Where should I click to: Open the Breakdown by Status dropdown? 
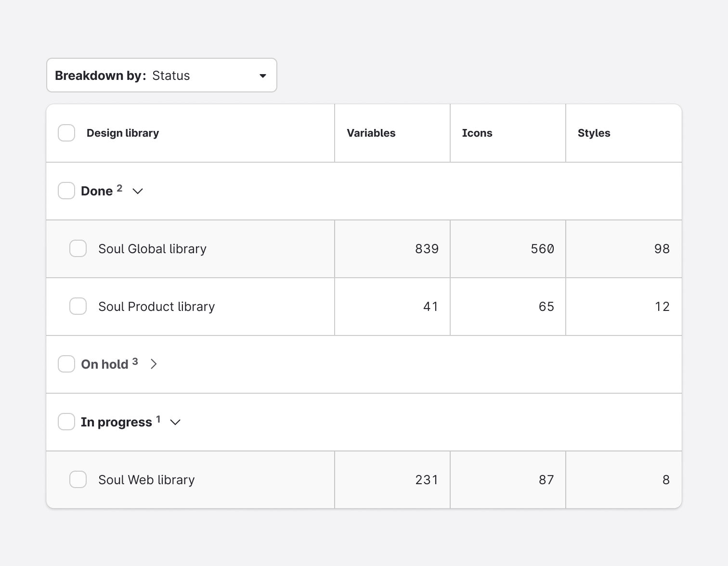coord(161,76)
